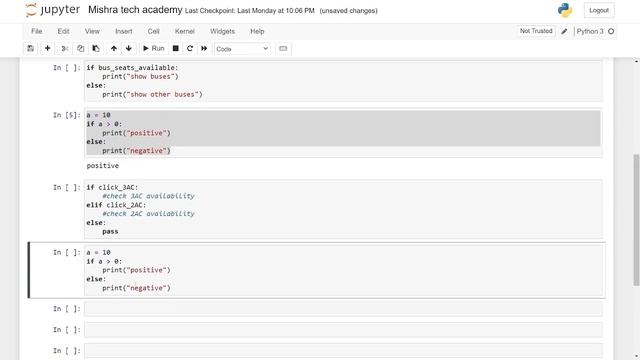Click the Last Checkpoint status text
Screen dimensions: 640x360
tap(250, 11)
